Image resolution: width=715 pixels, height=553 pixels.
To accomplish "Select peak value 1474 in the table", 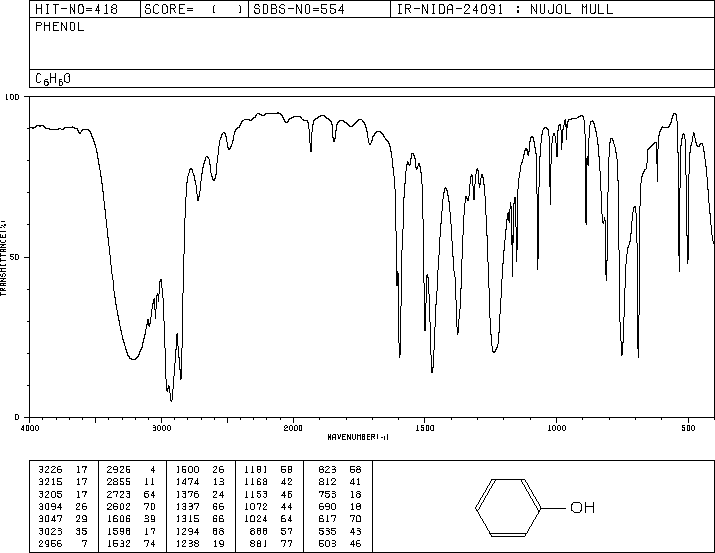I will click(x=187, y=482).
